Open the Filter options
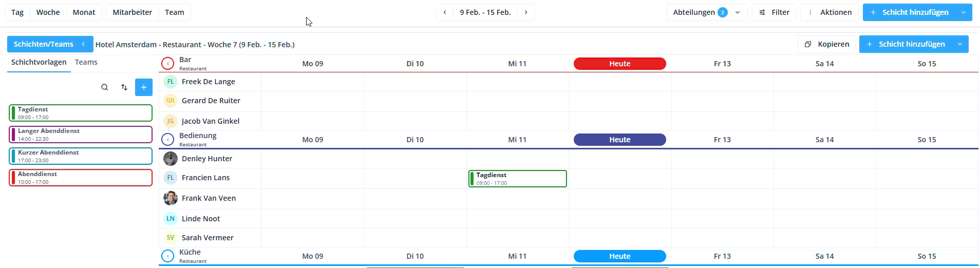 pos(774,12)
